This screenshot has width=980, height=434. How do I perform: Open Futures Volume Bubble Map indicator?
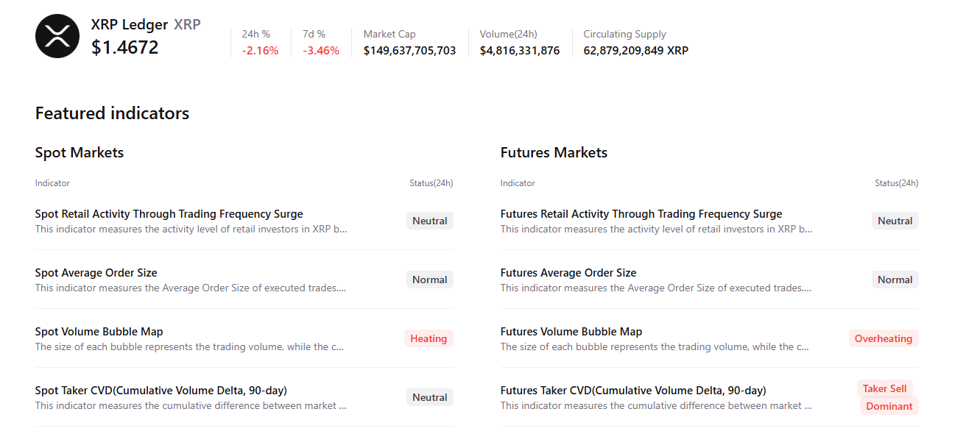[571, 332]
